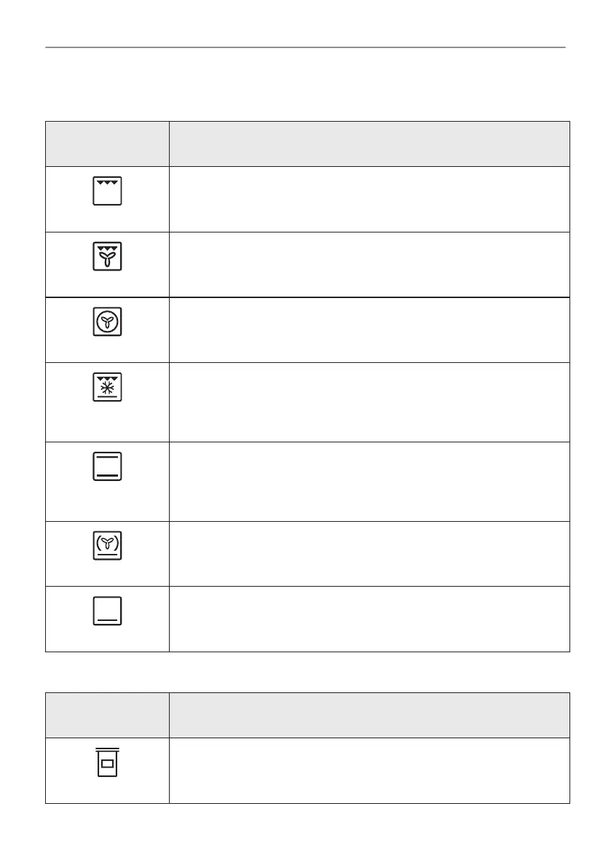The image size is (611, 868).
Task: Click the wide gray header of first table
Action: coord(368,144)
